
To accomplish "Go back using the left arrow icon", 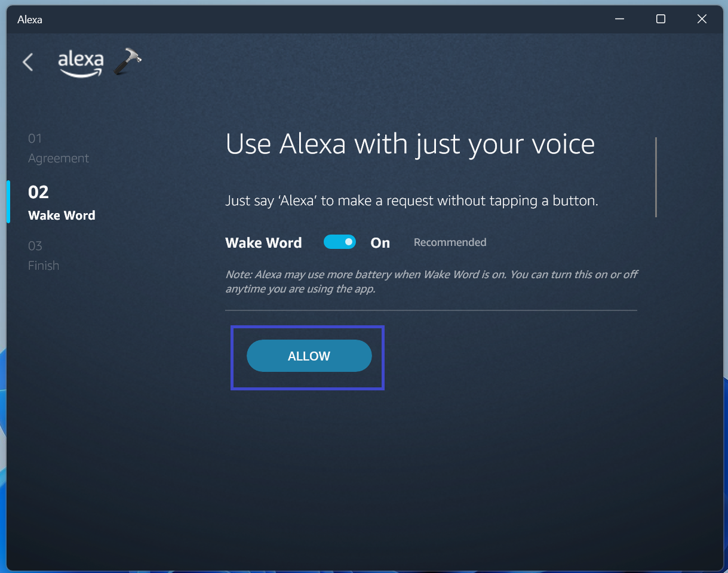I will tap(27, 62).
